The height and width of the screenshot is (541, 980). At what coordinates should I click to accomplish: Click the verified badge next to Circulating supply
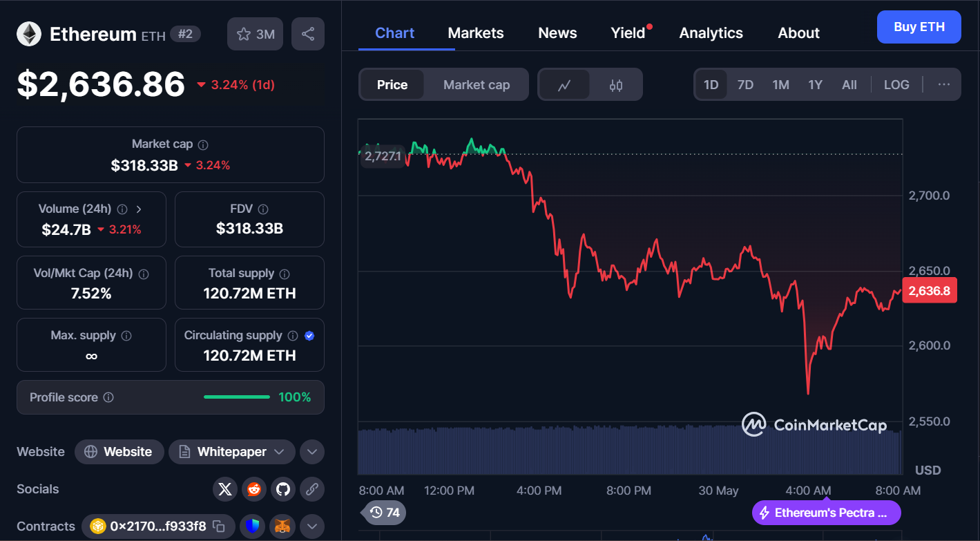tap(309, 336)
